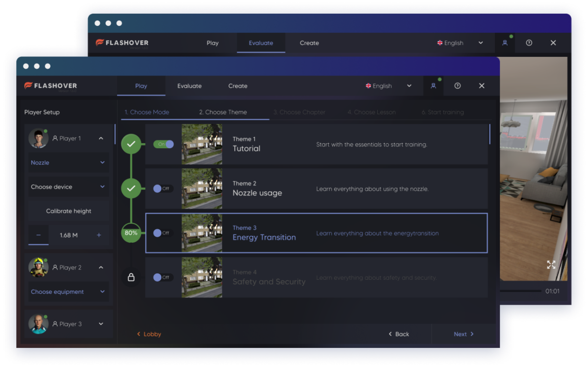The width and height of the screenshot is (588, 367).
Task: Click Player 1 avatar picture
Action: point(38,138)
